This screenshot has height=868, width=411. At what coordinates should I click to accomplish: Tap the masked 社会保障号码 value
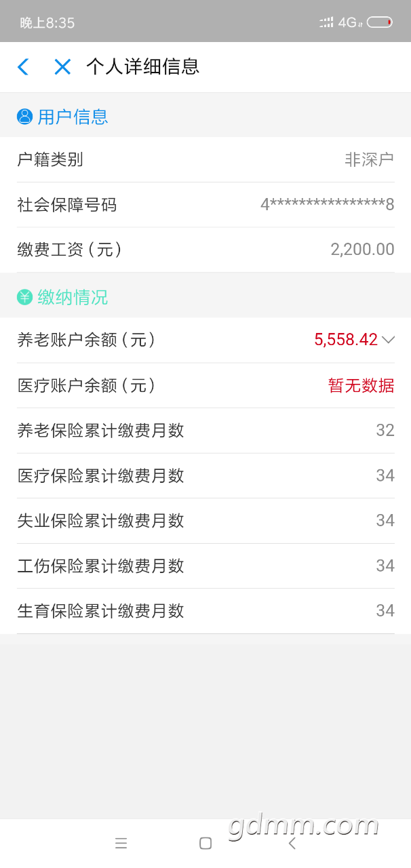[328, 205]
